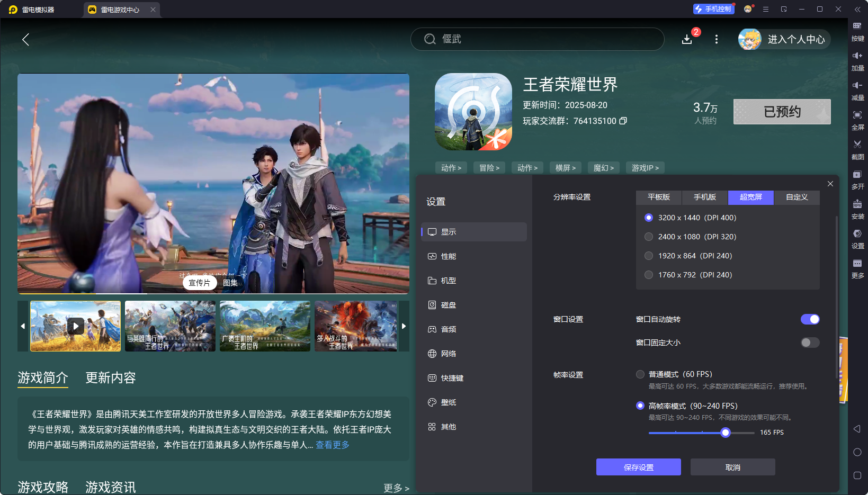Tap the Android recent apps square button
The image size is (868, 495).
click(857, 475)
